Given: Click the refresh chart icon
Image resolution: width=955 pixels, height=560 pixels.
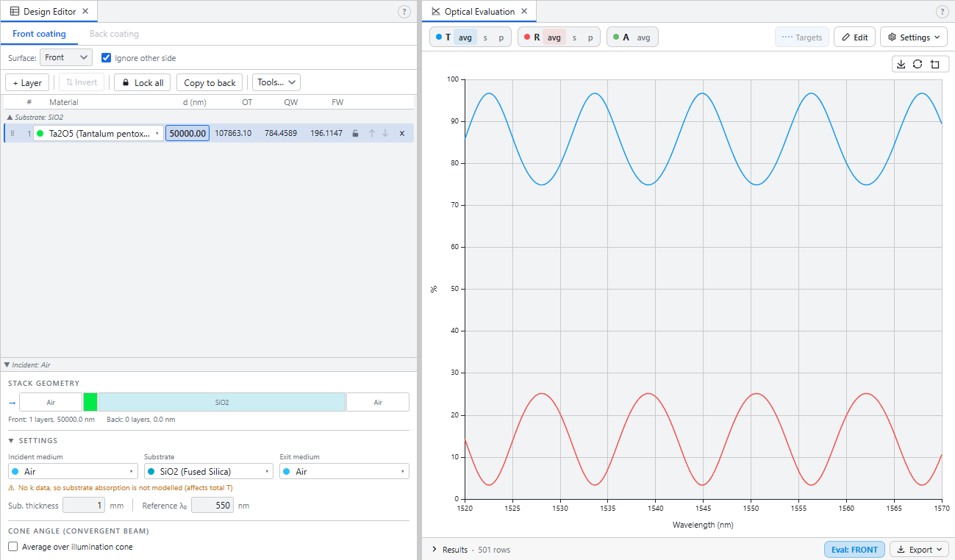Looking at the screenshot, I should tap(918, 64).
